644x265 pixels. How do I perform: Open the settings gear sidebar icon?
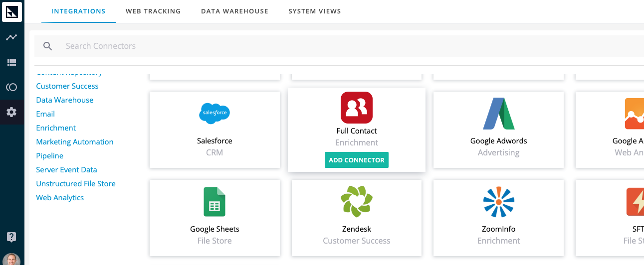click(11, 112)
